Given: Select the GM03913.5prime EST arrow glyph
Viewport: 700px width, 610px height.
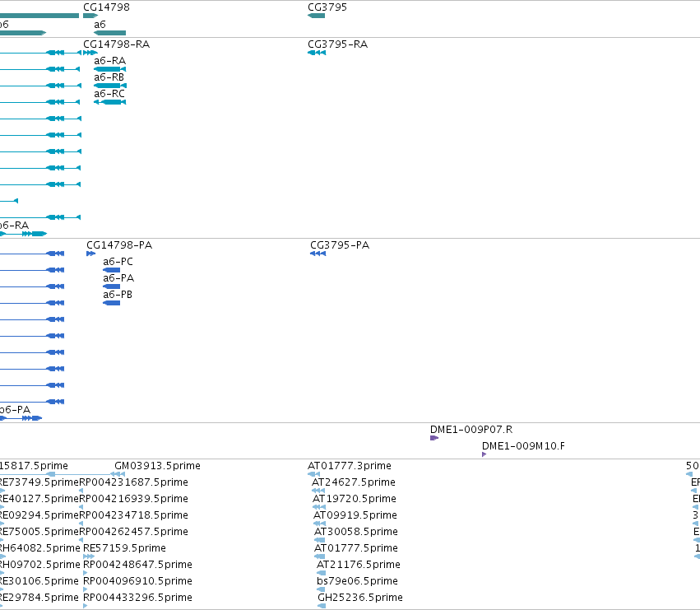Looking at the screenshot, I should coord(118,474).
